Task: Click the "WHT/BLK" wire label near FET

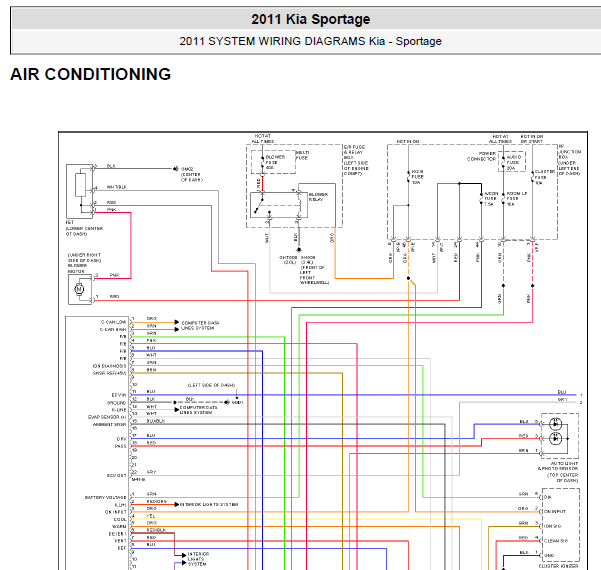Action: [x=117, y=187]
